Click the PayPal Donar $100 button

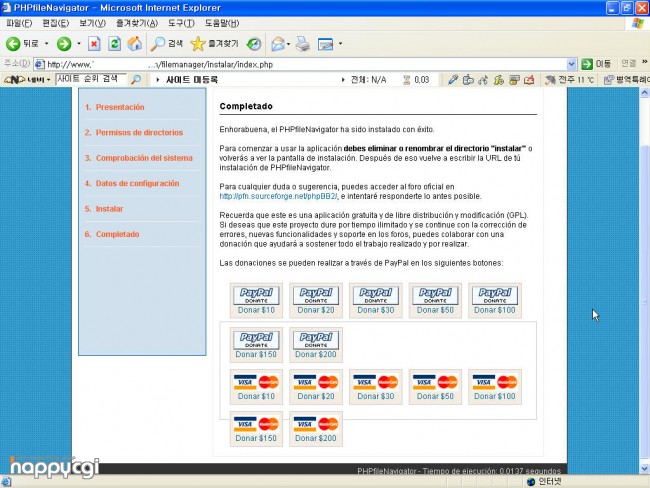[495, 301]
